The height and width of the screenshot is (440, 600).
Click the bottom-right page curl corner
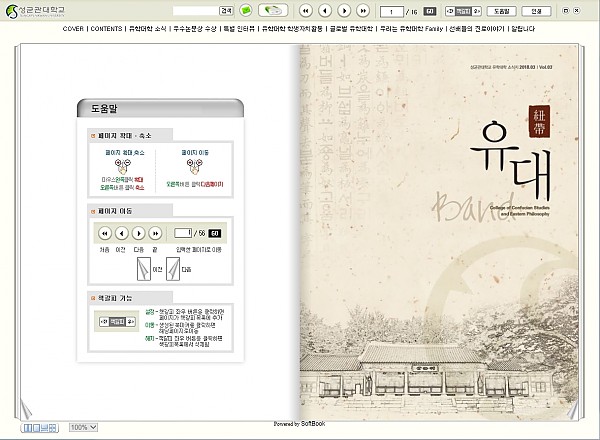pos(572,410)
